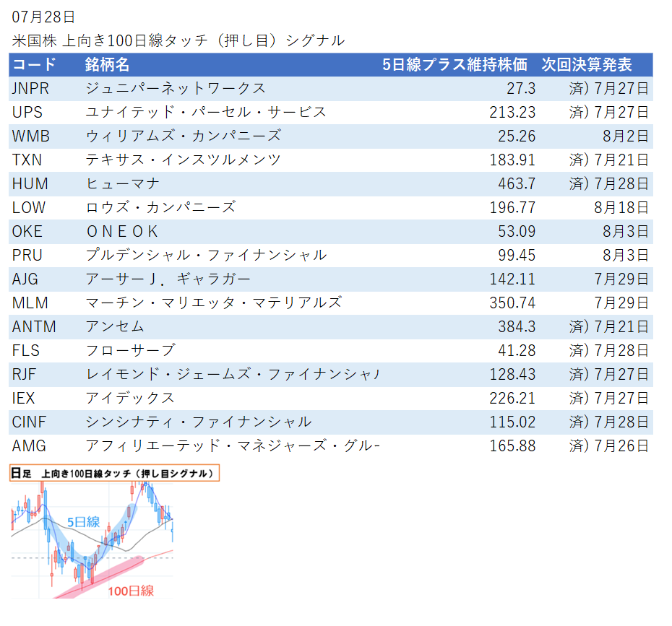This screenshot has height=626, width=672.
Task: Click the price value 25.26
Action: [517, 136]
